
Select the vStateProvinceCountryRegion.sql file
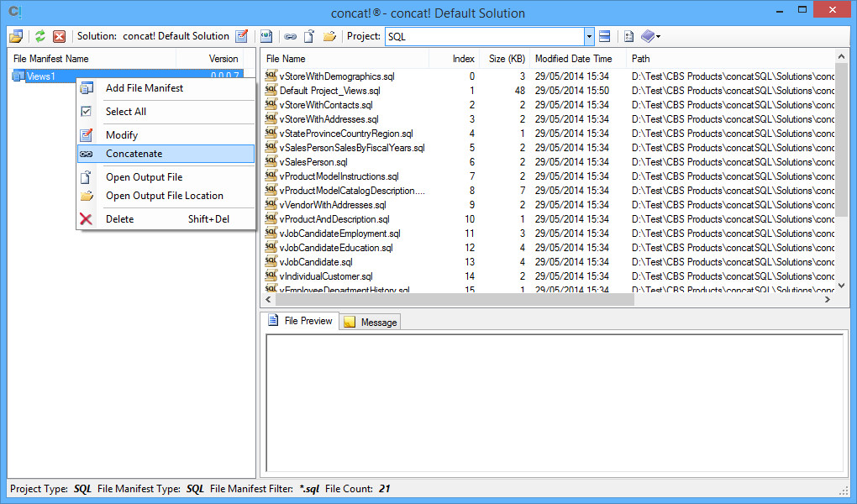[x=346, y=134]
